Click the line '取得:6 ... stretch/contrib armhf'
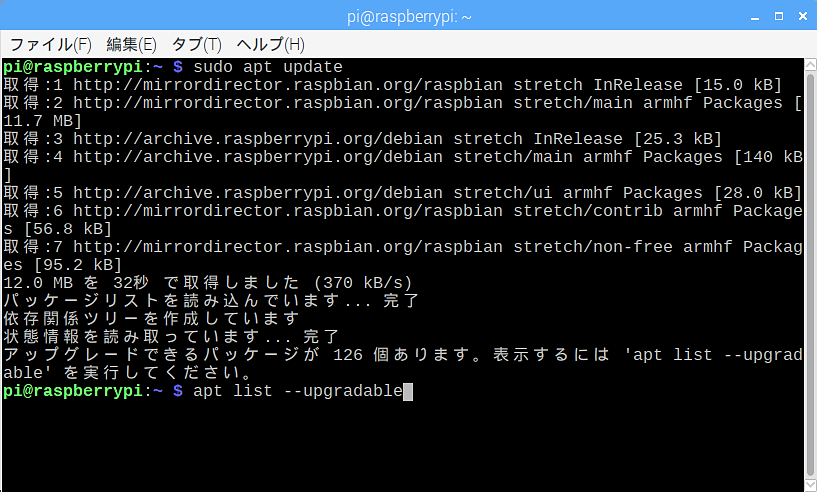 (x=403, y=211)
